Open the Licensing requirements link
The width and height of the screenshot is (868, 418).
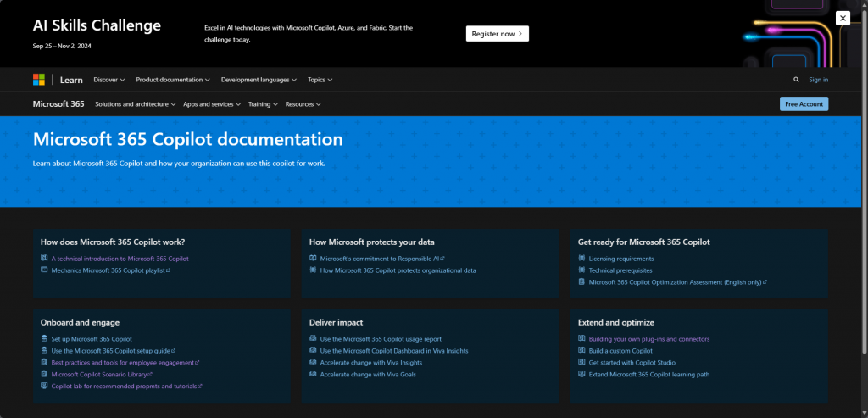(621, 259)
